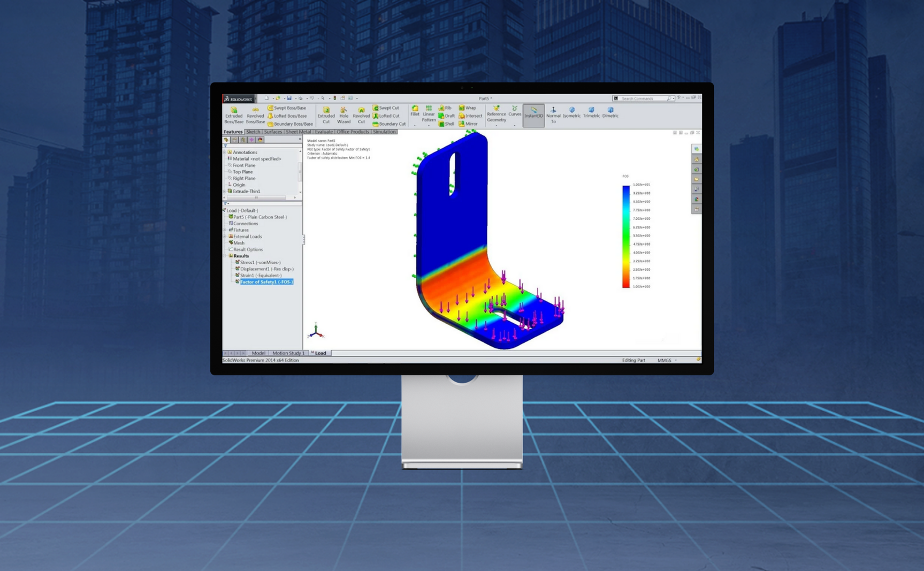Screen dimensions: 924x571
Task: Expand the External Loads node
Action: [225, 236]
